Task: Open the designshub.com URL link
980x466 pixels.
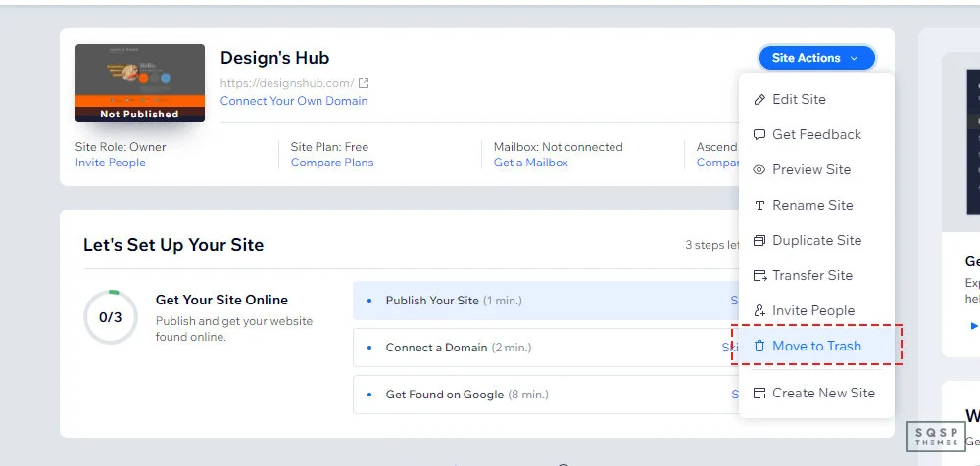Action: 287,83
